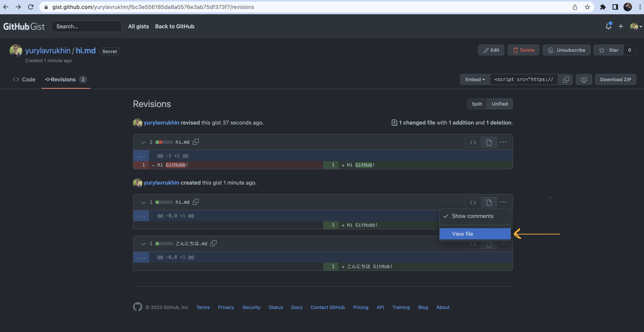Click the view file icon on second revision
Viewport: 644px width, 332px height.
489,202
